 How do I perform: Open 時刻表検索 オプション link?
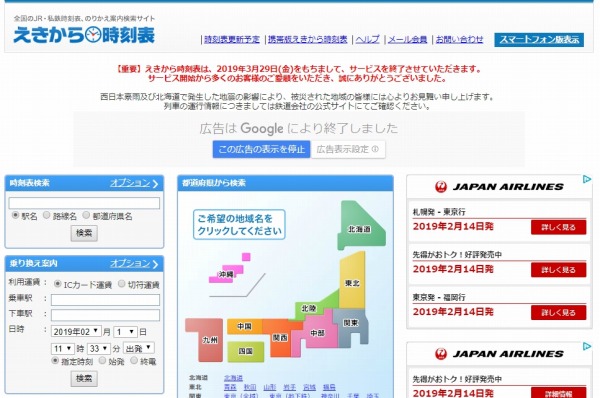130,183
